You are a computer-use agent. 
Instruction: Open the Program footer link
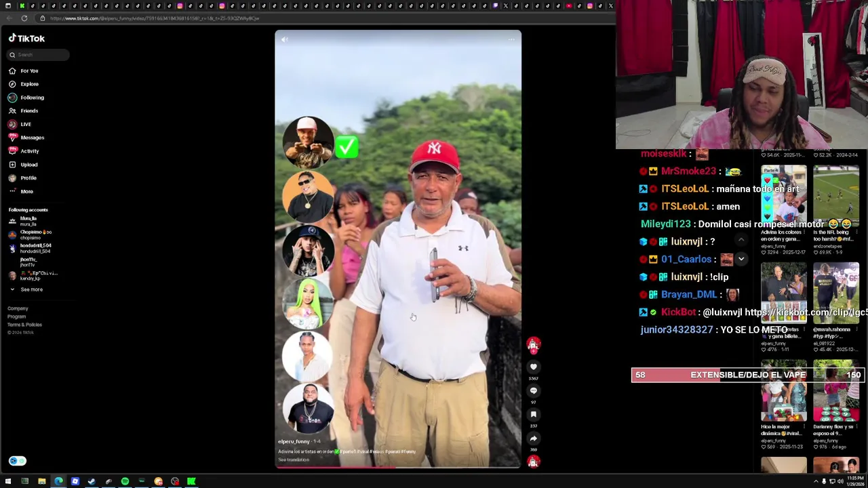16,317
